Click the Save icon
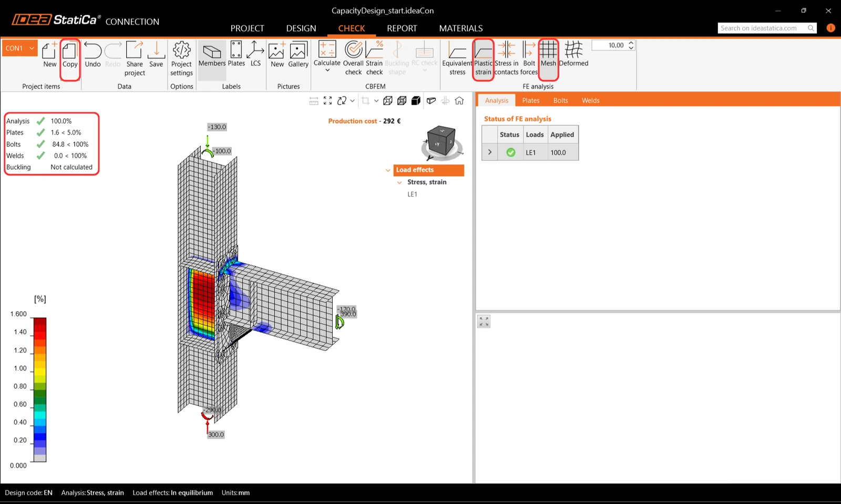This screenshot has height=504, width=841. (156, 55)
